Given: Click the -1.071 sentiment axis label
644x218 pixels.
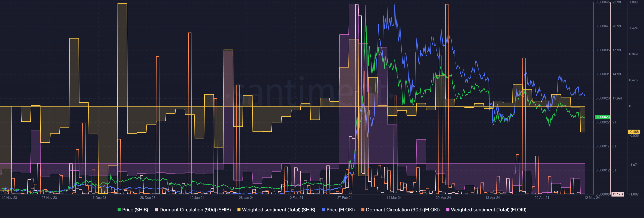Looking at the screenshot, I should [634, 165].
